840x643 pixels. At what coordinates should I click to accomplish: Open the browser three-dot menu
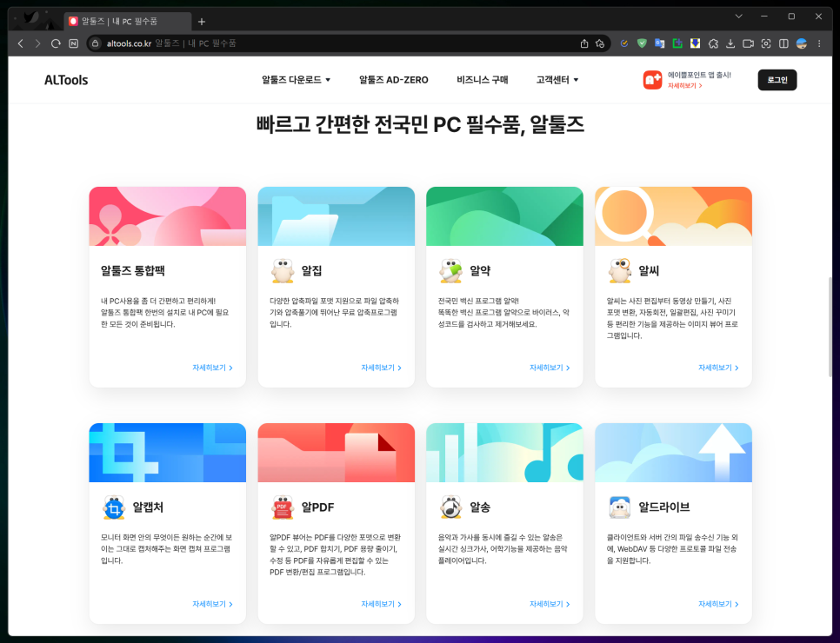[x=819, y=43]
